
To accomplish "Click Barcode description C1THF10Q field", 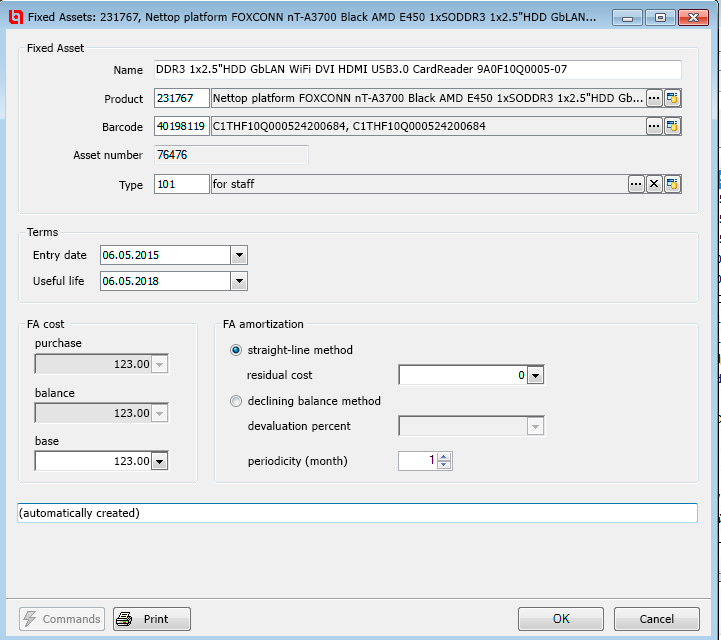I will 428,126.
